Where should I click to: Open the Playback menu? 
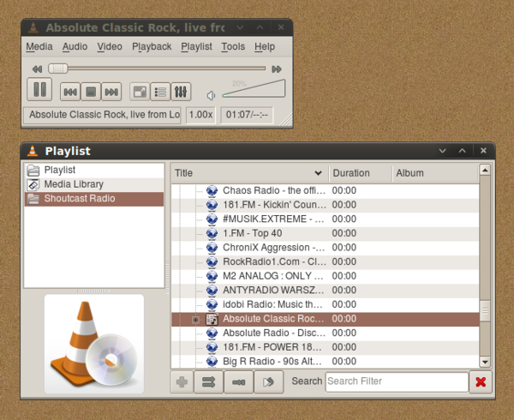152,46
